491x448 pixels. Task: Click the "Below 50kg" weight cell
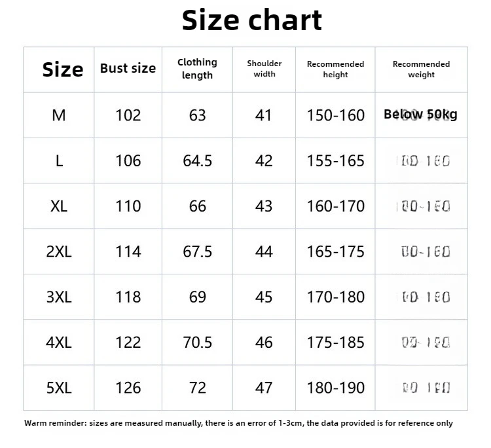coord(420,115)
